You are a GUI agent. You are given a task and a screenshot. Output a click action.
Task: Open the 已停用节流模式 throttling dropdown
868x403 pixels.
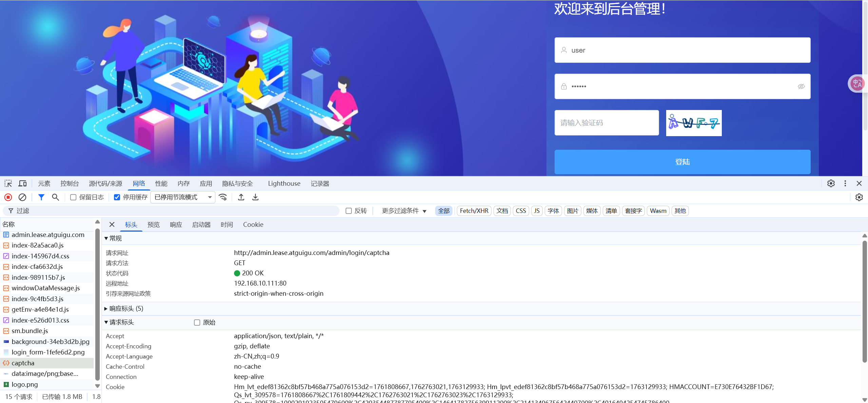coord(182,197)
